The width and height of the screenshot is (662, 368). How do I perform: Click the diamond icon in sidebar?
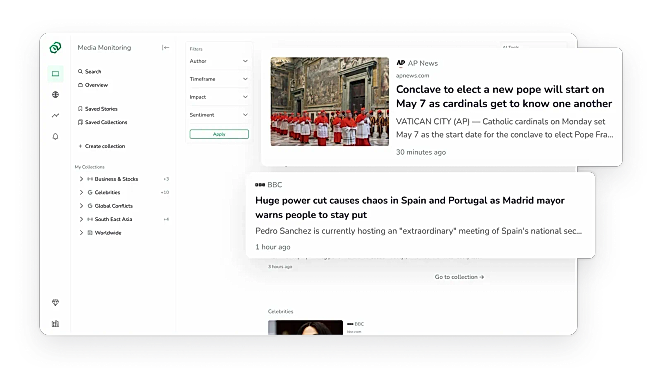[x=55, y=303]
